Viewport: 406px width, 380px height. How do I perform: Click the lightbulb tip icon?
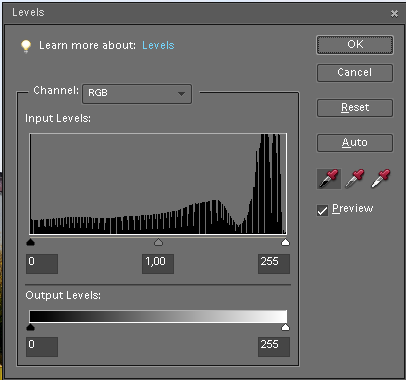pyautogui.click(x=26, y=46)
